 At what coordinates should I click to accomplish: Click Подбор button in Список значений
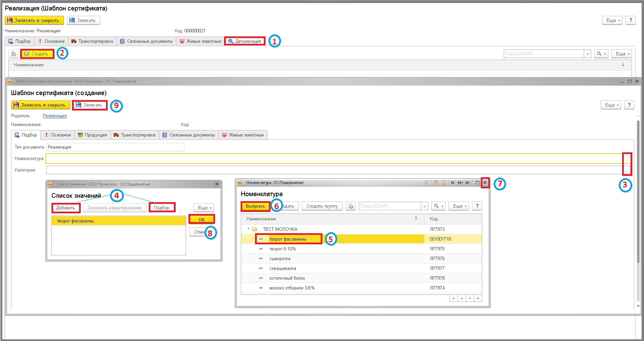tap(162, 208)
